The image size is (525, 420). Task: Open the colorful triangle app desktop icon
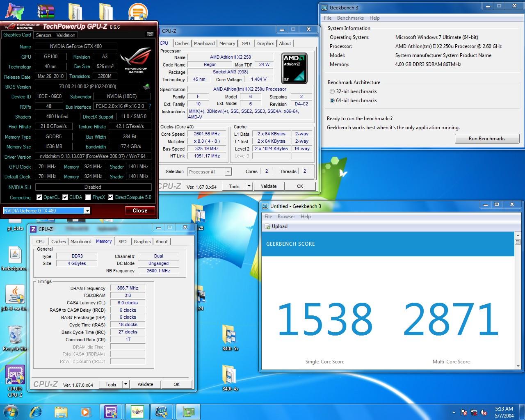14,11
